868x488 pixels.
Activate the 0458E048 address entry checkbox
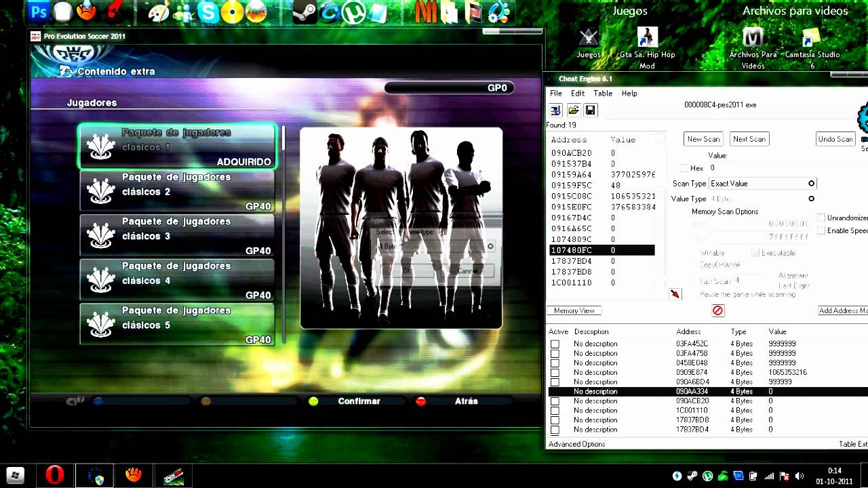[x=555, y=363]
